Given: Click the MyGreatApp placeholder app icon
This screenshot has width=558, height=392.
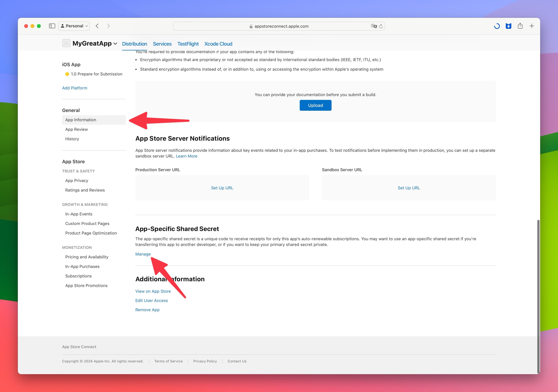Looking at the screenshot, I should 66,43.
